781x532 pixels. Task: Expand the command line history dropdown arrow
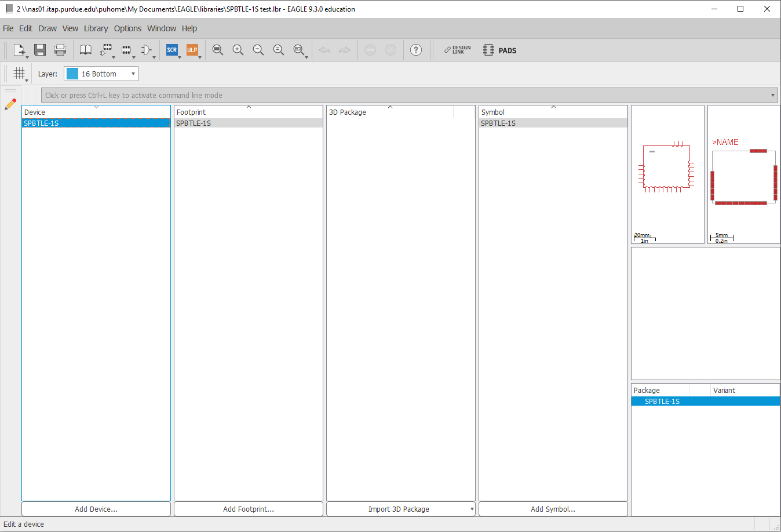tap(773, 95)
